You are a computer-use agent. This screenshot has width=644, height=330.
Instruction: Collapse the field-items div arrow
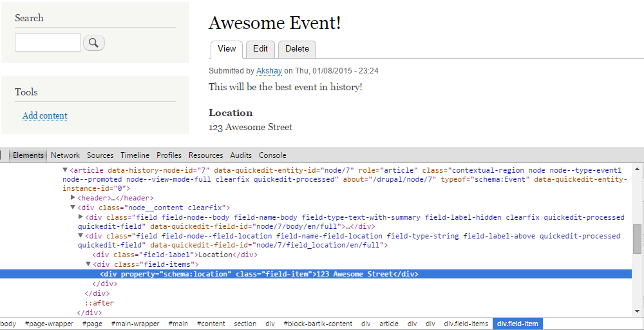(x=88, y=264)
